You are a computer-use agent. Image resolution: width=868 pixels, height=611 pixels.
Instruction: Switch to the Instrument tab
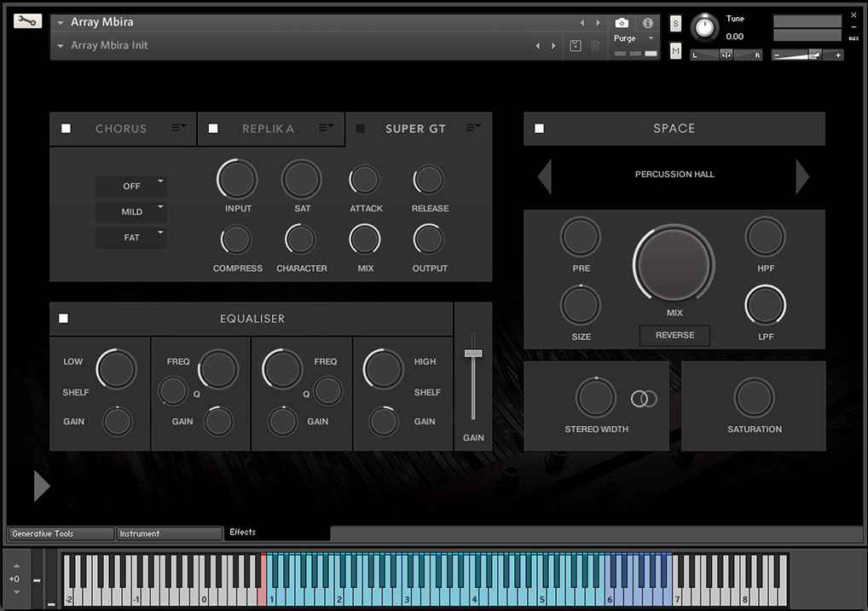point(169,533)
